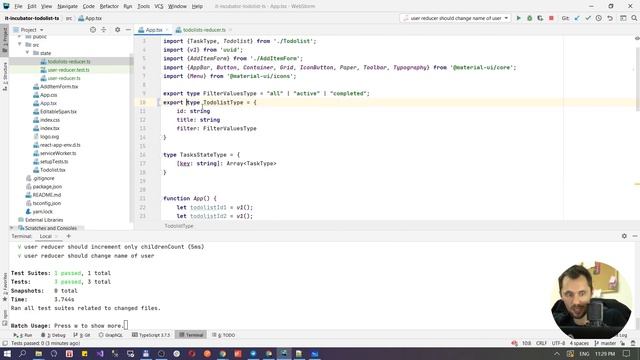Click the 4 spaces indent setting
Image resolution: width=640 pixels, height=360 pixels.
[x=579, y=343]
